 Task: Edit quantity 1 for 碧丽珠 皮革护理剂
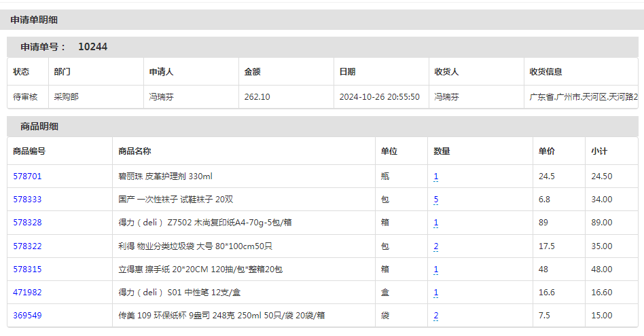click(435, 176)
